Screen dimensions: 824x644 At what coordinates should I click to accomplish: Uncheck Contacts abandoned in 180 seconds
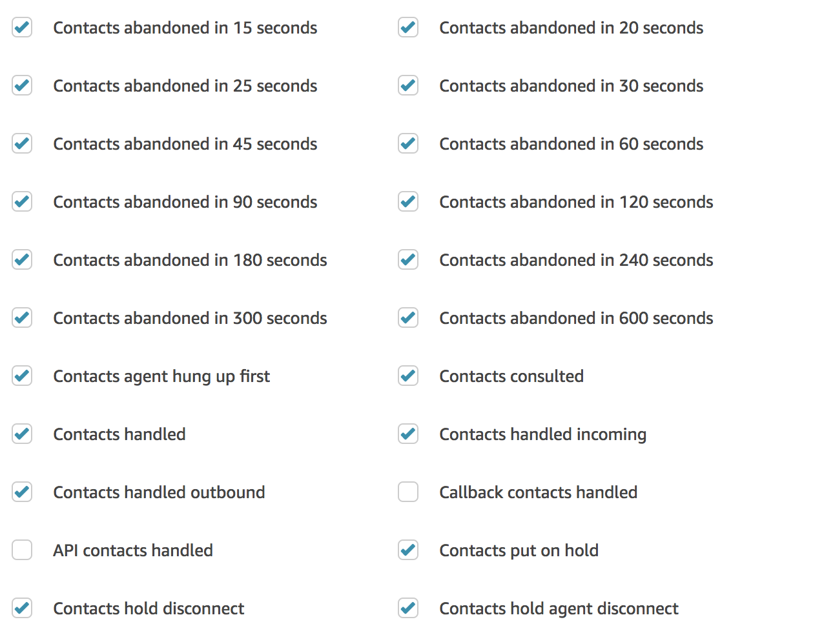[x=22, y=259]
